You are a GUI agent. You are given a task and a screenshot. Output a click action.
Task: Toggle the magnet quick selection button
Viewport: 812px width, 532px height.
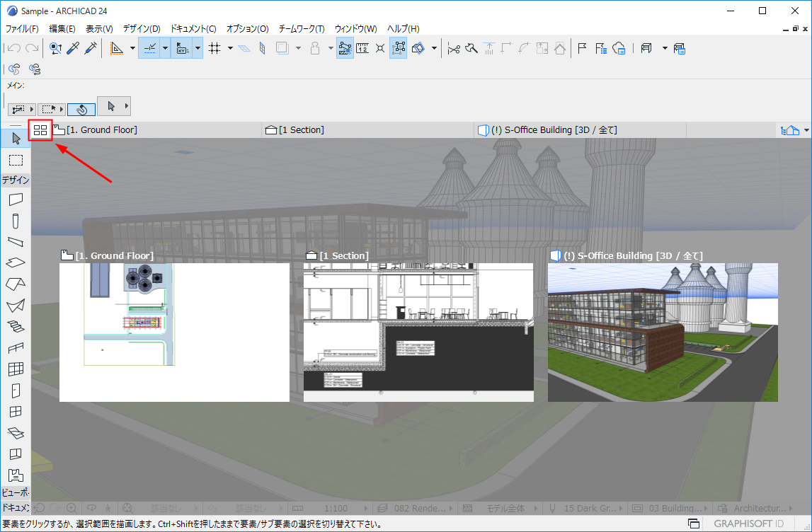81,110
